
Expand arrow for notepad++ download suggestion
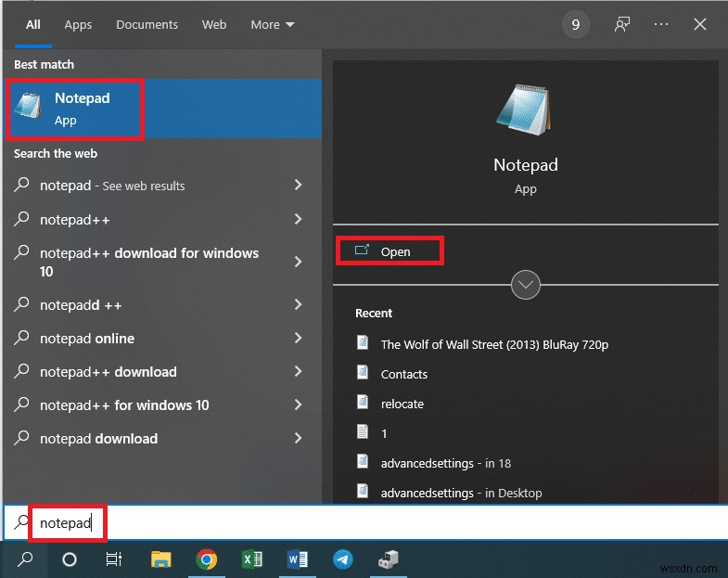coord(298,371)
